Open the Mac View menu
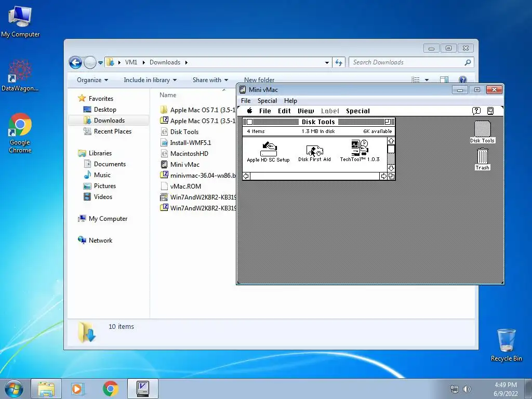This screenshot has height=399, width=532. click(305, 111)
